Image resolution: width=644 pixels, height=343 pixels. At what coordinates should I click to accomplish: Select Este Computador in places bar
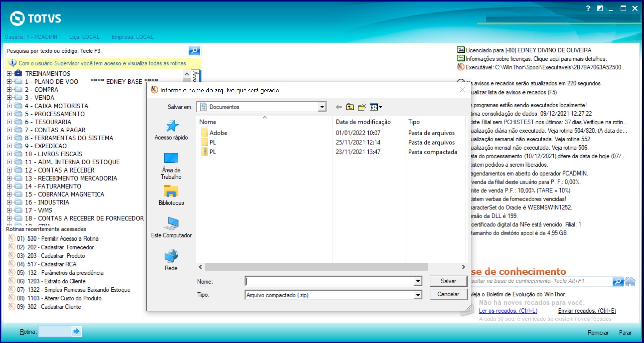171,227
